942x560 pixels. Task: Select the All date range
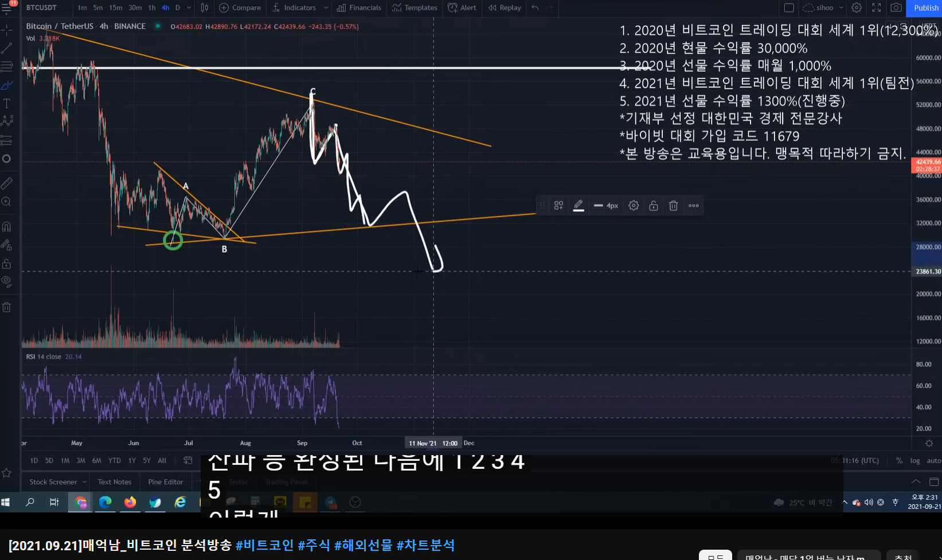pyautogui.click(x=162, y=460)
